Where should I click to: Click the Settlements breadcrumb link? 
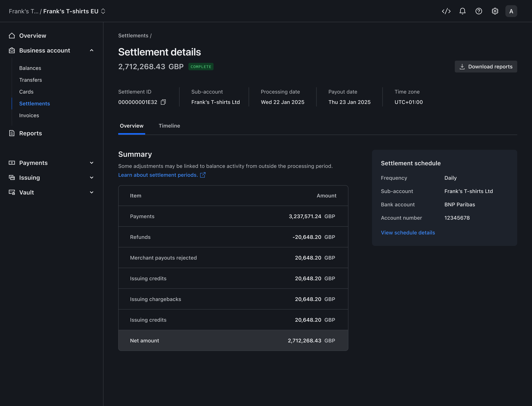click(x=133, y=35)
